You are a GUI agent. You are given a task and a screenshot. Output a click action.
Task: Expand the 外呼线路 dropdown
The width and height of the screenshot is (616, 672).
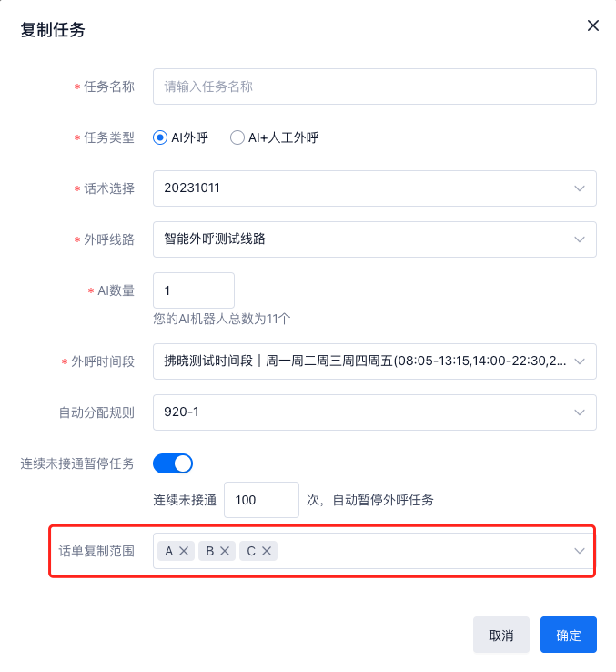pyautogui.click(x=579, y=239)
